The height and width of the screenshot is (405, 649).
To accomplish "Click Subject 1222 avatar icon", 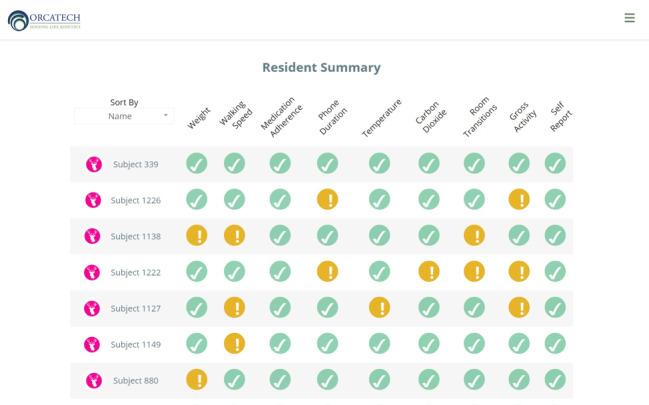I will (x=92, y=272).
